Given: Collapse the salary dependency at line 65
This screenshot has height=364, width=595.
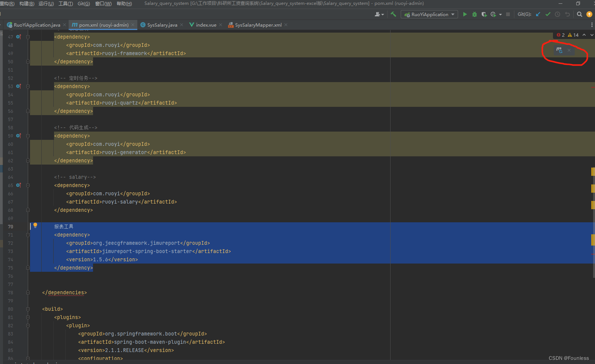Looking at the screenshot, I should 28,185.
